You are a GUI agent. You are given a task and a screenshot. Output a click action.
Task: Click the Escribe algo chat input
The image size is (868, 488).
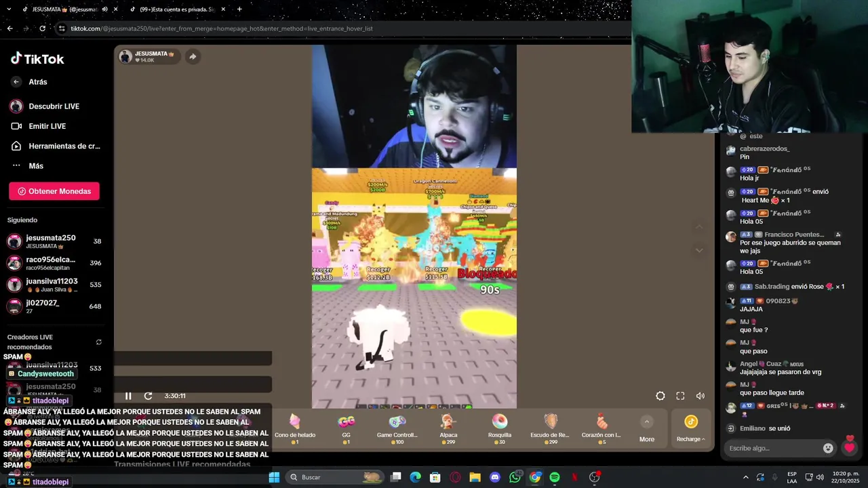[x=771, y=448]
